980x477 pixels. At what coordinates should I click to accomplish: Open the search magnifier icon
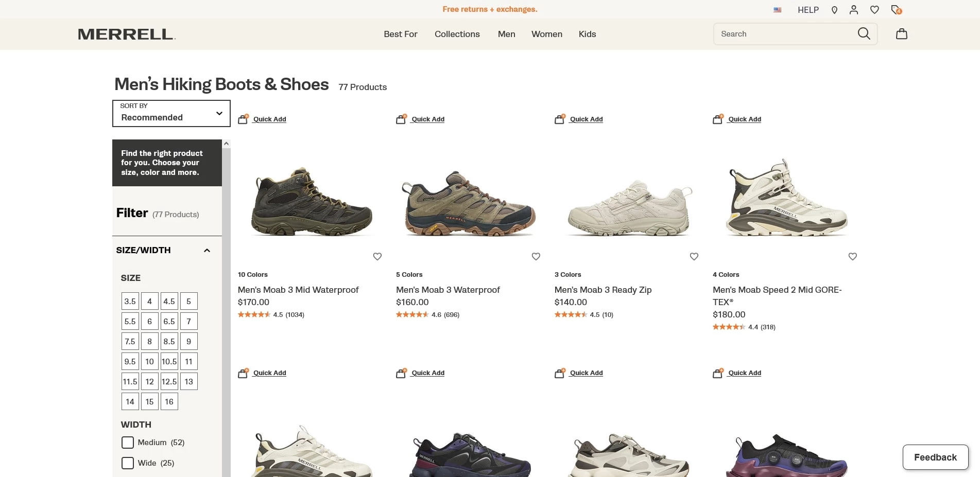[864, 33]
